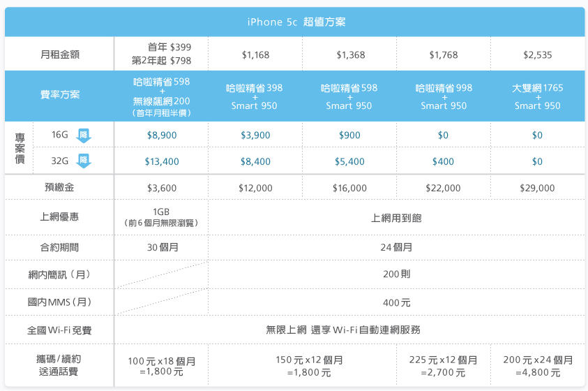The height and width of the screenshot is (391, 588).
Task: Click the （前6個月無限瀏覽） note
Action: [161, 223]
